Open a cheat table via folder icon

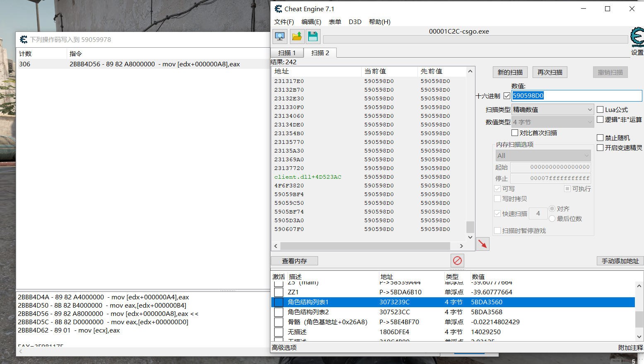(297, 36)
